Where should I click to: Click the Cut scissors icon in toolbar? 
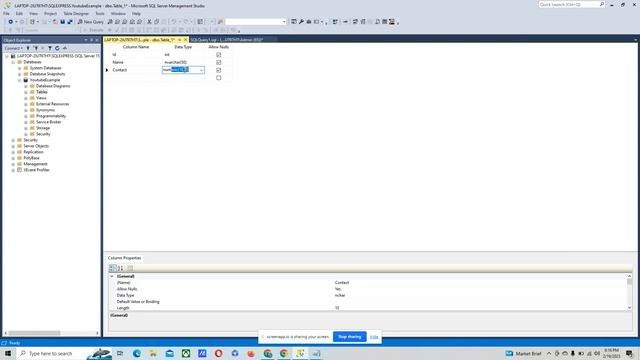149,22
